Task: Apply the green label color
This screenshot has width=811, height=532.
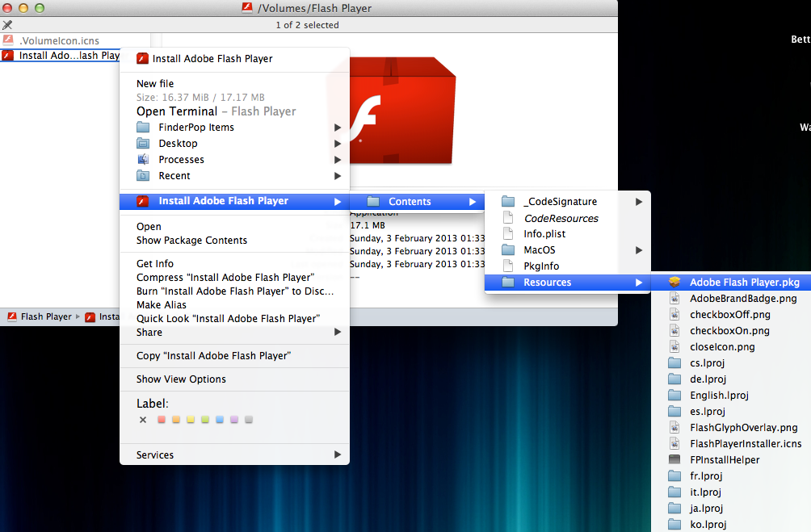Action: pyautogui.click(x=205, y=420)
